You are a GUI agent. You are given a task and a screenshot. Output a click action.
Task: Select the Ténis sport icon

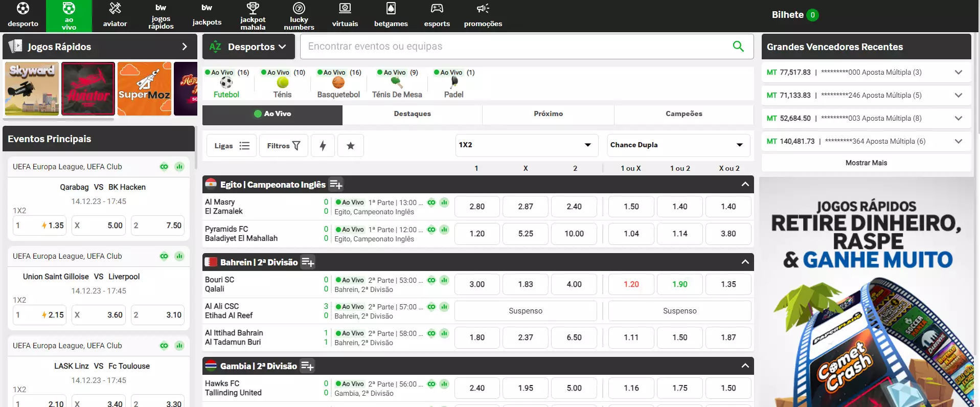282,83
